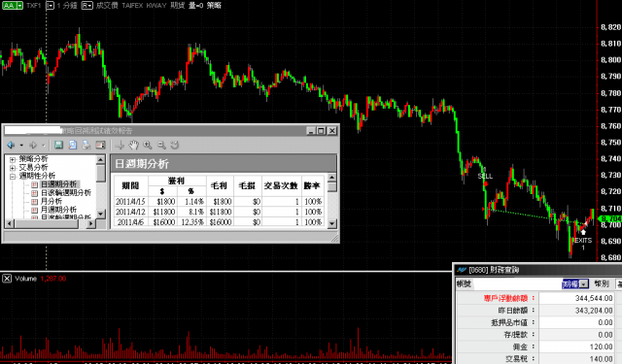
Task: Open back history dropdown arrow in report
Action: click(21, 146)
